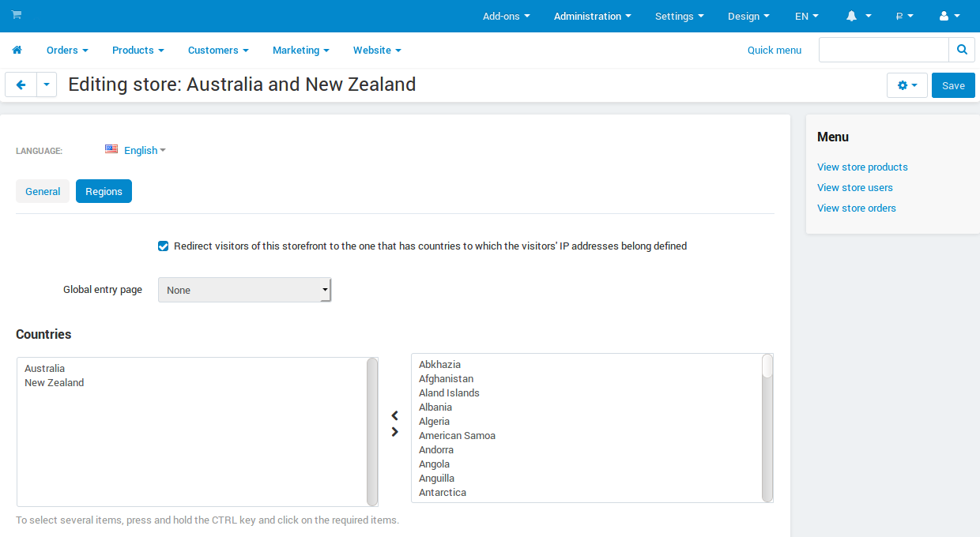Image resolution: width=980 pixels, height=537 pixels.
Task: Select the Regions tab
Action: [x=104, y=191]
